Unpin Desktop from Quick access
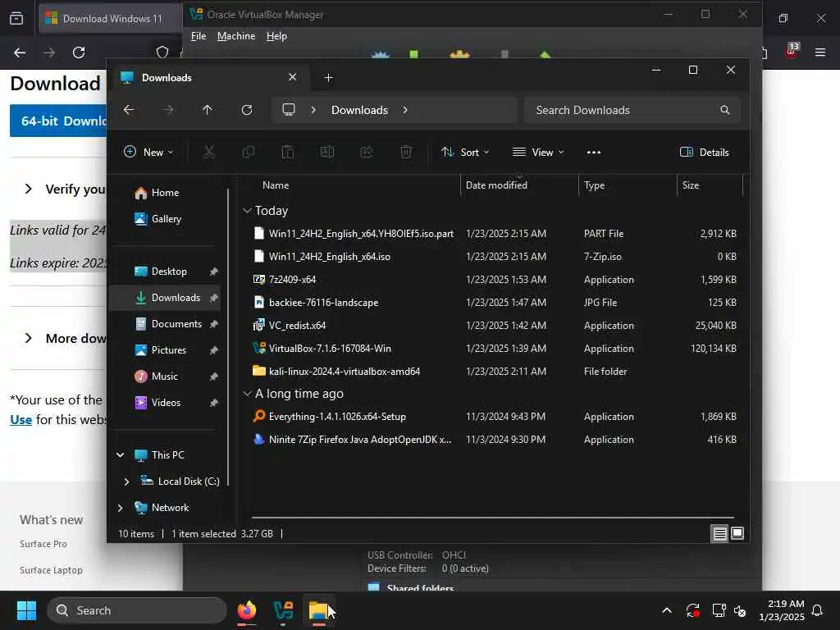This screenshot has width=840, height=630. tap(214, 272)
